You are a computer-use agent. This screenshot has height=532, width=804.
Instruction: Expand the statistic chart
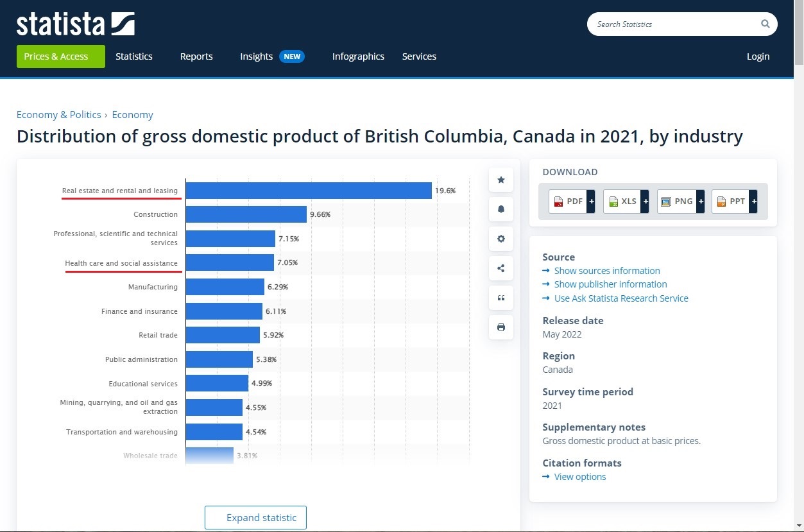(255, 518)
